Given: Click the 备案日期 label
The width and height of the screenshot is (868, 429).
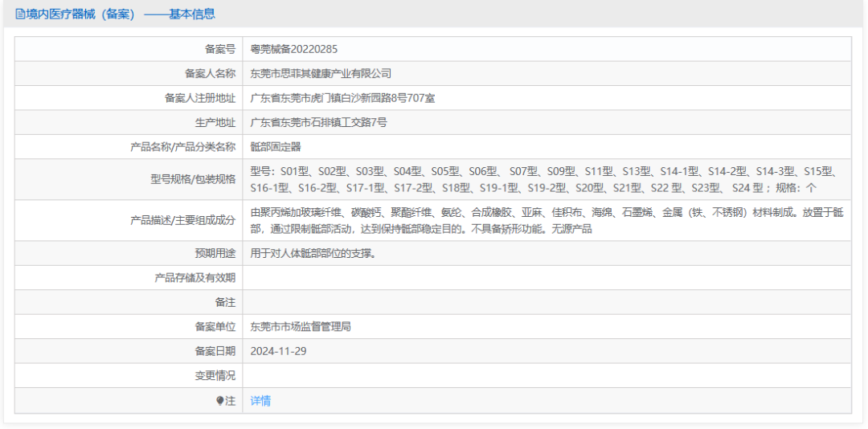Looking at the screenshot, I should click(x=215, y=352).
